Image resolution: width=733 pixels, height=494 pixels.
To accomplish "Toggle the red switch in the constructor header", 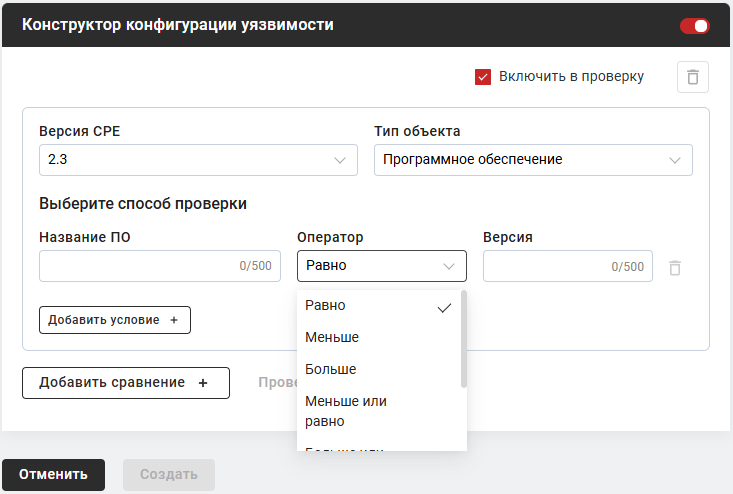I will 695,26.
